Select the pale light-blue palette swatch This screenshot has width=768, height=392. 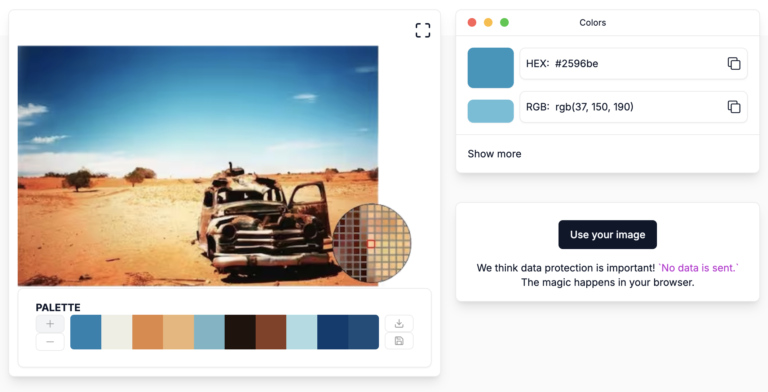(x=302, y=332)
